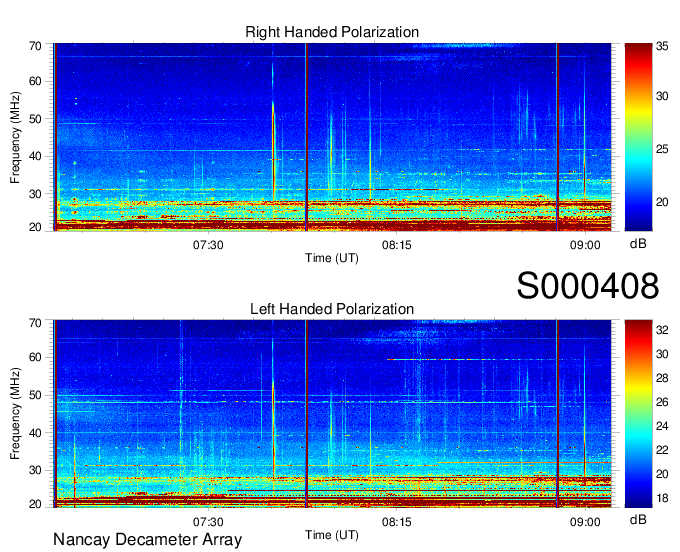Click the 70 MHz tick on the top spectrogram
The width and height of the screenshot is (680, 552).
pos(35,46)
